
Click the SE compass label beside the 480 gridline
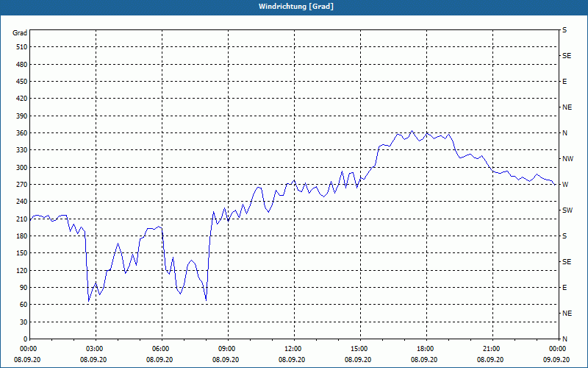567,56
